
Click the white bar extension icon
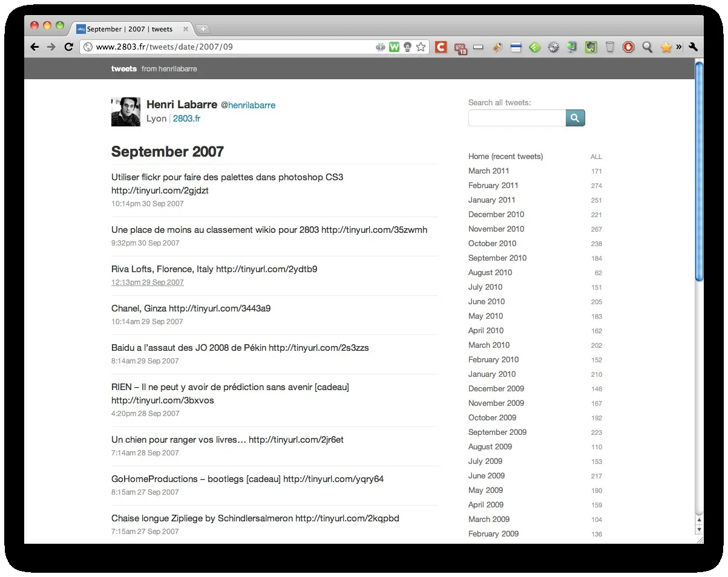click(x=478, y=47)
